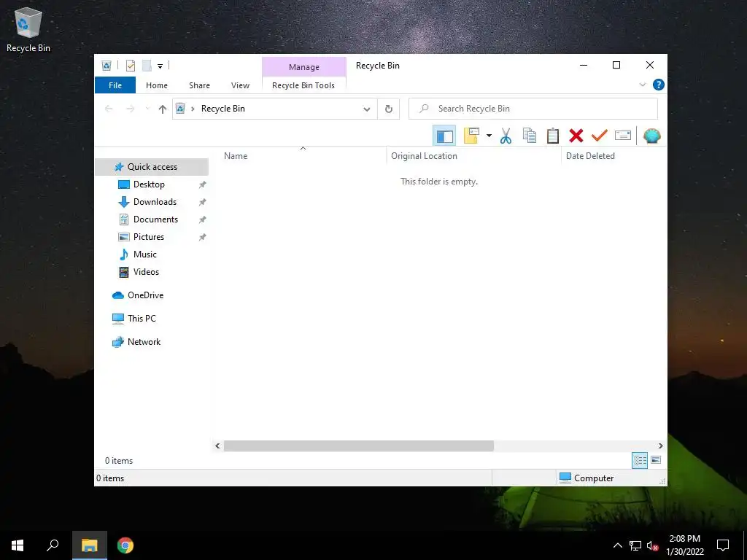Click the pin icon next to Documents

203,219
